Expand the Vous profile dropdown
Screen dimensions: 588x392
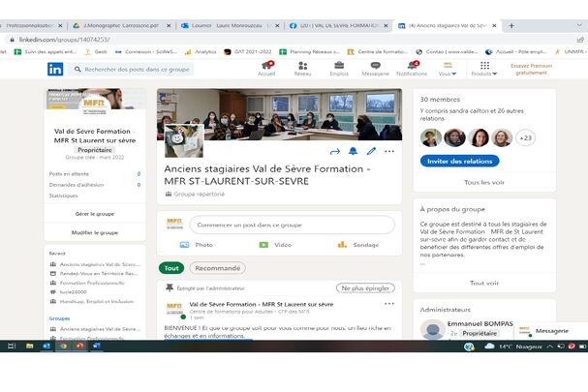click(448, 69)
